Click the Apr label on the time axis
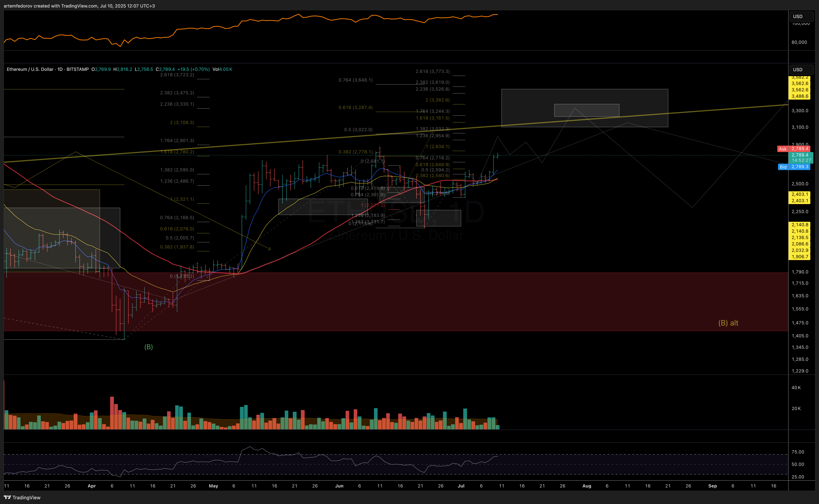 pyautogui.click(x=92, y=486)
